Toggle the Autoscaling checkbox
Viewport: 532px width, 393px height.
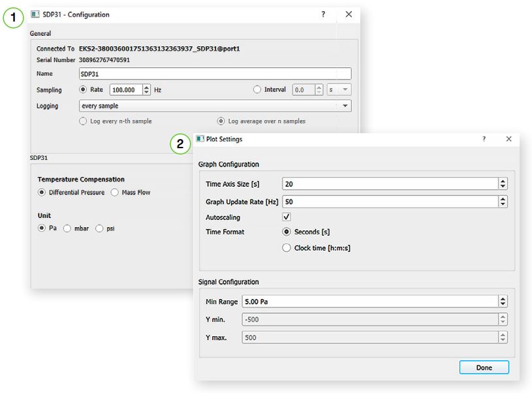pyautogui.click(x=287, y=217)
